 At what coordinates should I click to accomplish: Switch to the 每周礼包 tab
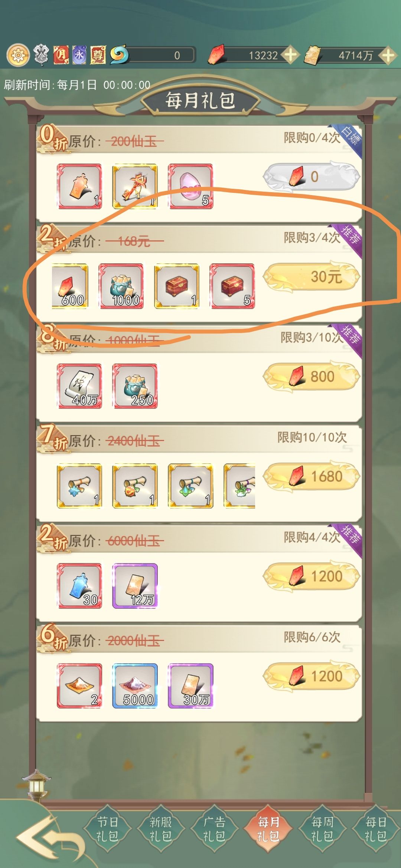click(x=322, y=829)
